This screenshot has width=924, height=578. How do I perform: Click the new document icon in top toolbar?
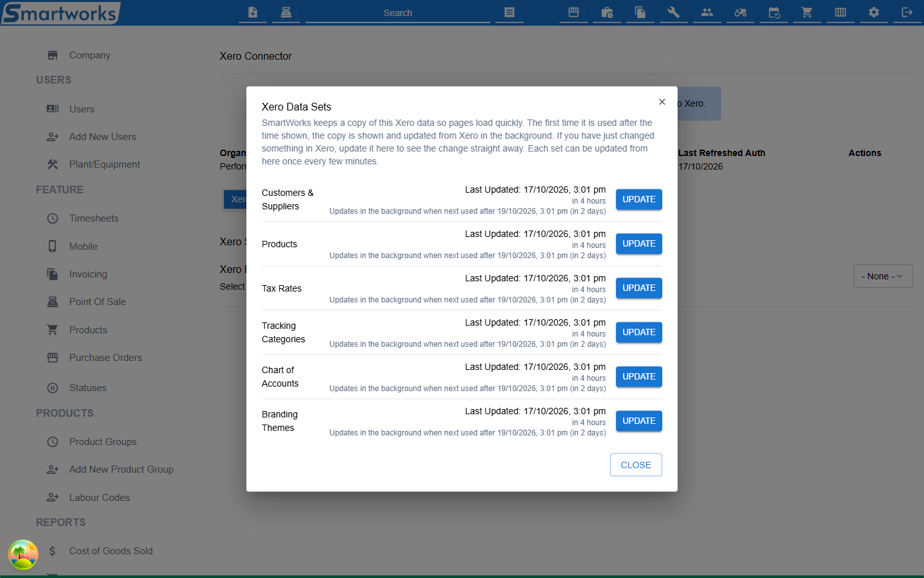253,12
